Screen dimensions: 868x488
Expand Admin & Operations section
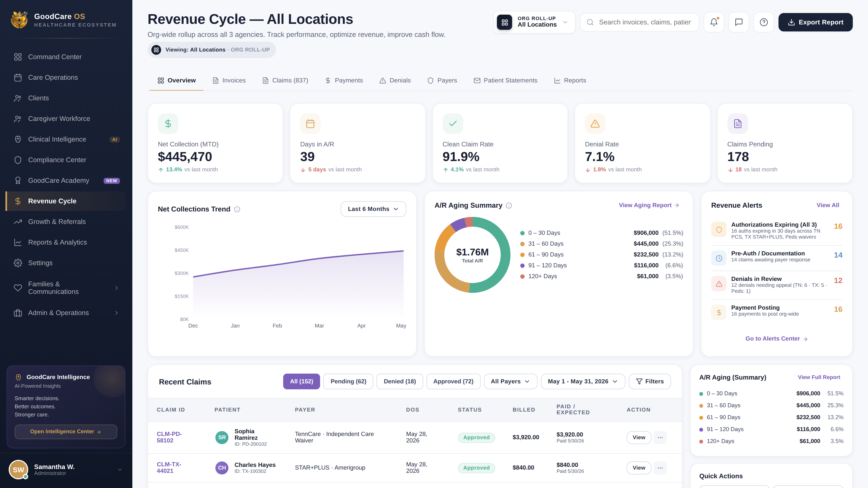[66, 313]
